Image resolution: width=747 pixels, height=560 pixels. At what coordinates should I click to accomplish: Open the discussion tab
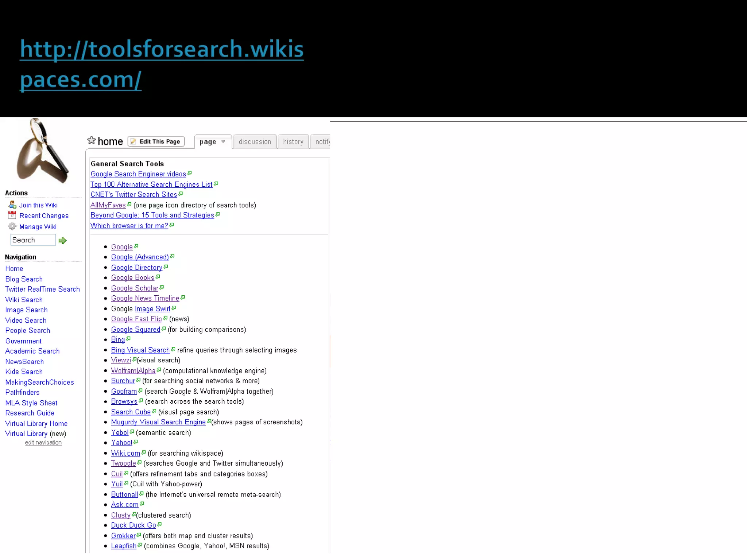tap(255, 142)
